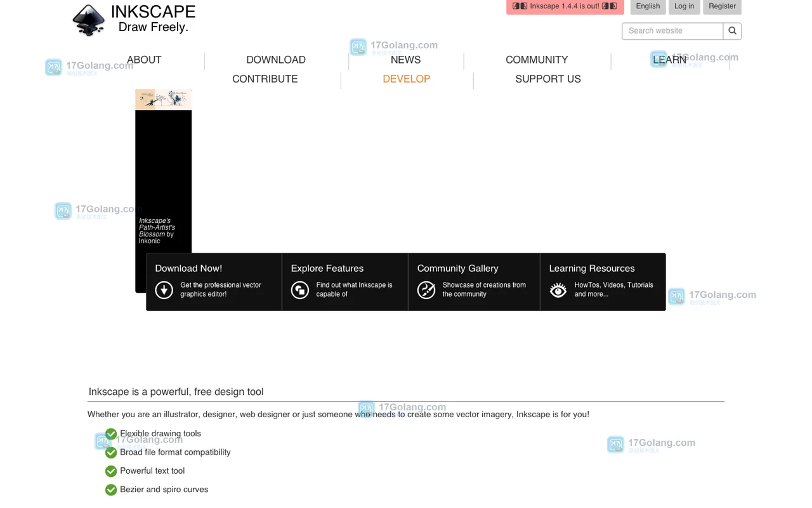Focus the Search website field

pyautogui.click(x=672, y=31)
